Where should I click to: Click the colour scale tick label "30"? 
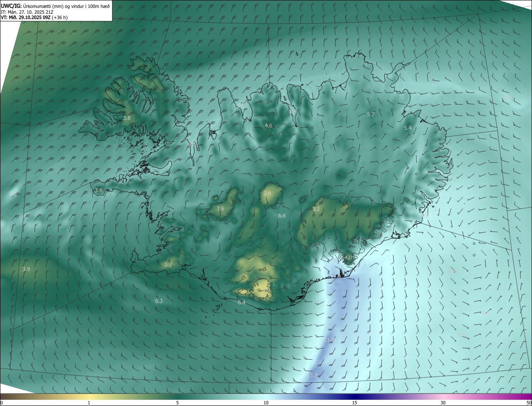click(x=443, y=403)
